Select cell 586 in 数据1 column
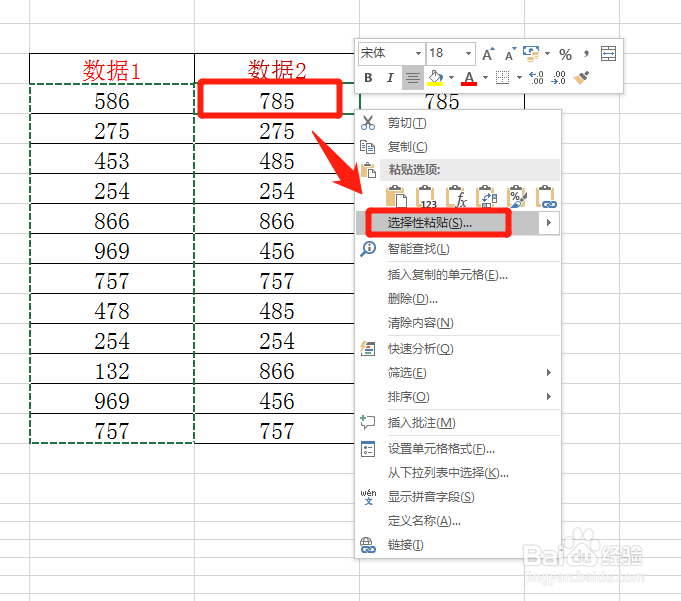Viewport: 681px width, 601px height. click(112, 99)
